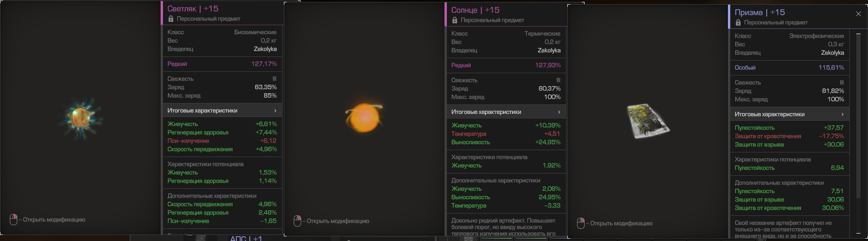The width and height of the screenshot is (868, 241).
Task: Click the Заряд 60,37% value
Action: [x=550, y=89]
